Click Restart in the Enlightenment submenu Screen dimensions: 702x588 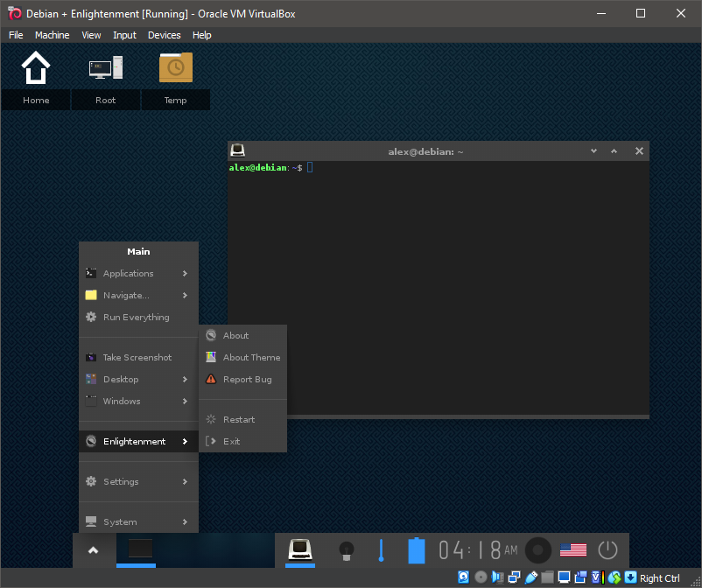coord(239,420)
